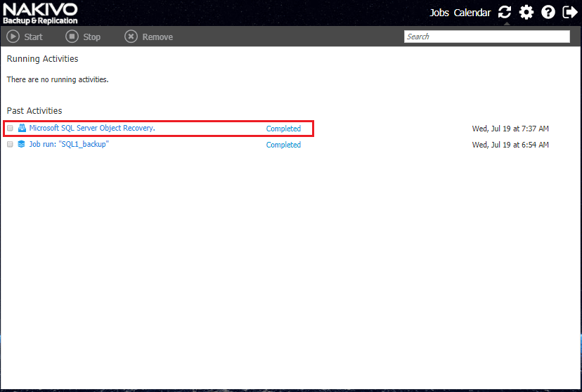Click the SQL1_backup job run icon

tap(21, 144)
